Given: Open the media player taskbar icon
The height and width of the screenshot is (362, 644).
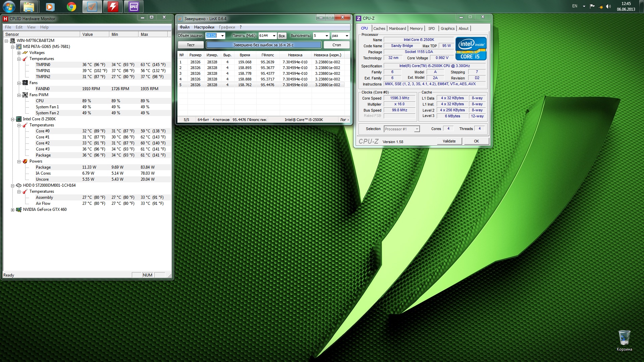Looking at the screenshot, I should coord(50,7).
